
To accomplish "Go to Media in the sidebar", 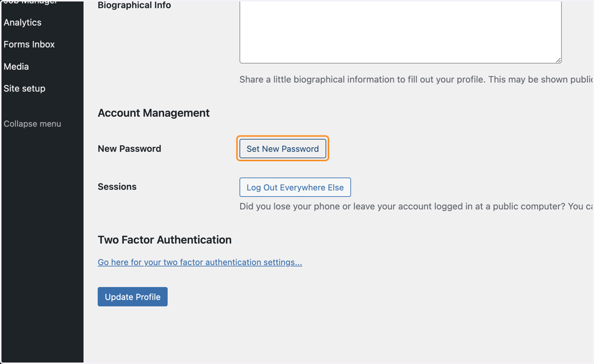I will click(16, 66).
